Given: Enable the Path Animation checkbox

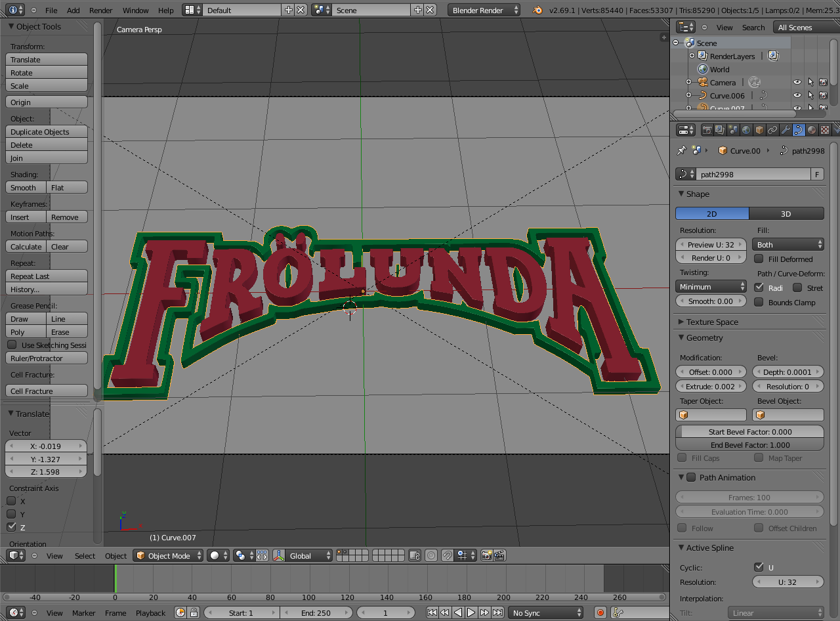Looking at the screenshot, I should point(691,477).
